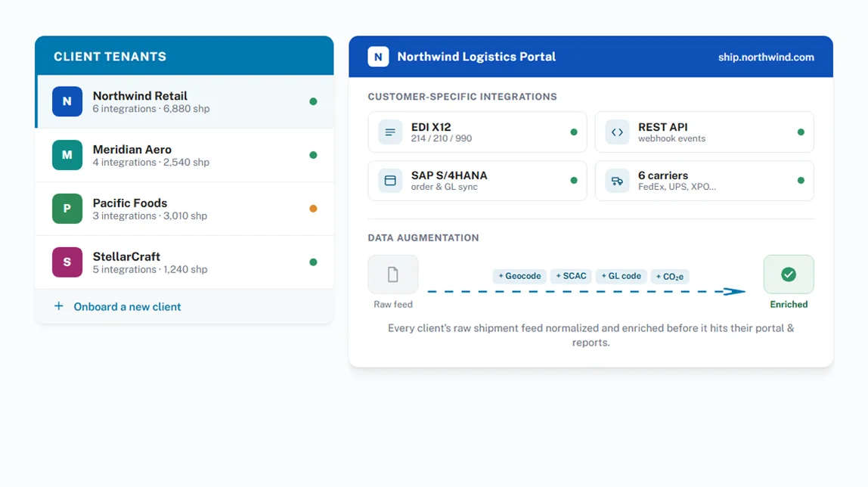
Task: Click the 'webhook events' text
Action: 672,139
